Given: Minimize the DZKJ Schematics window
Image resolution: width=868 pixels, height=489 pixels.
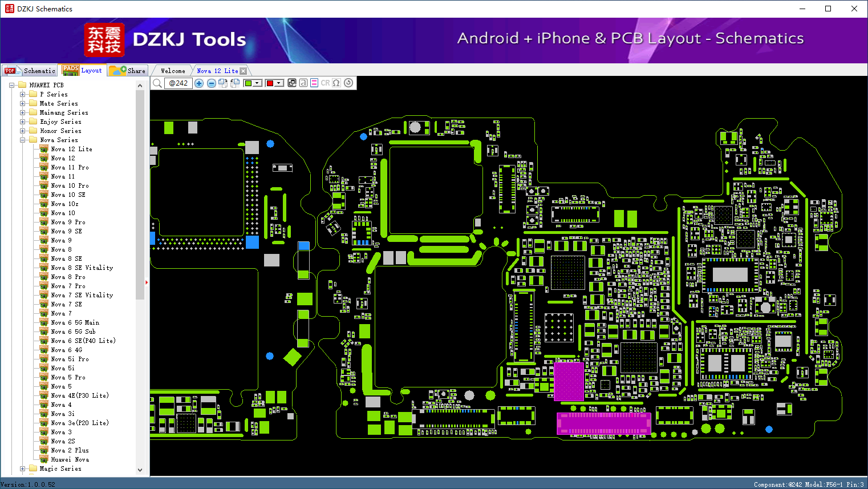Looking at the screenshot, I should pos(802,9).
